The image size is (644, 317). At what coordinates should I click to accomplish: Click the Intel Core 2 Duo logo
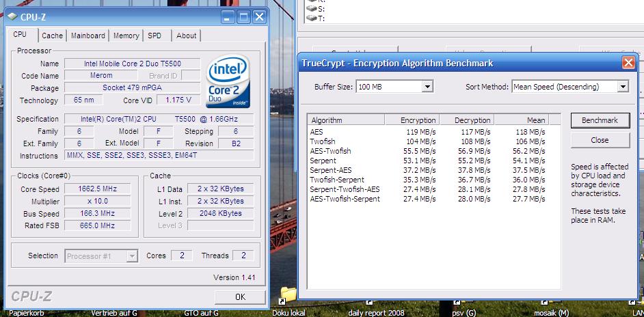point(228,82)
